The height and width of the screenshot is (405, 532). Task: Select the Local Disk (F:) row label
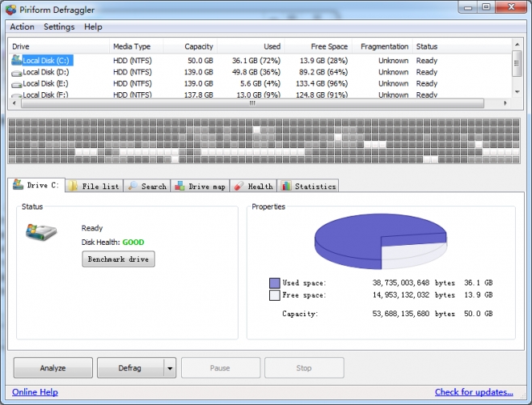pyautogui.click(x=45, y=95)
